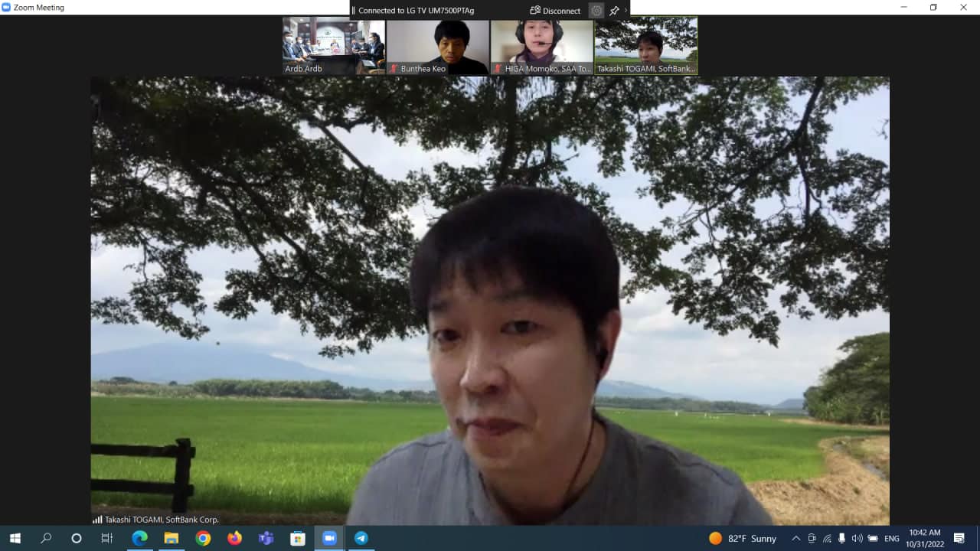Expand the cast toolbar chevron arrow

pos(626,11)
